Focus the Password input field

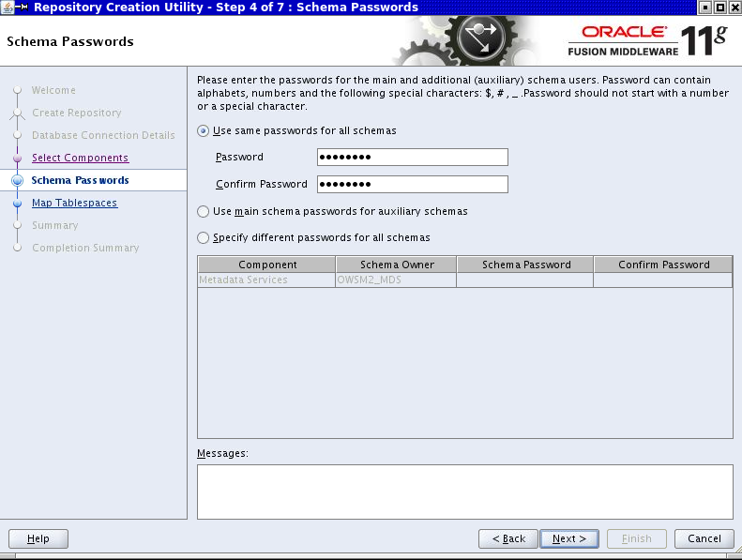(413, 158)
